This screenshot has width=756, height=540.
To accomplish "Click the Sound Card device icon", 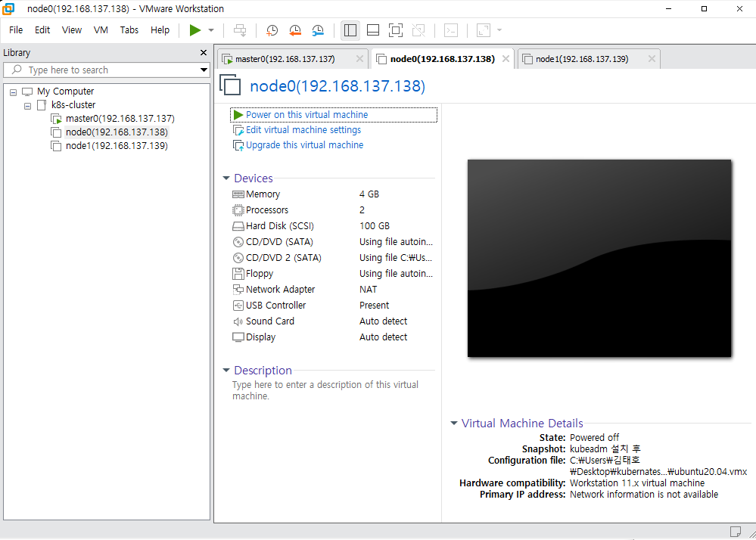I will coord(238,321).
